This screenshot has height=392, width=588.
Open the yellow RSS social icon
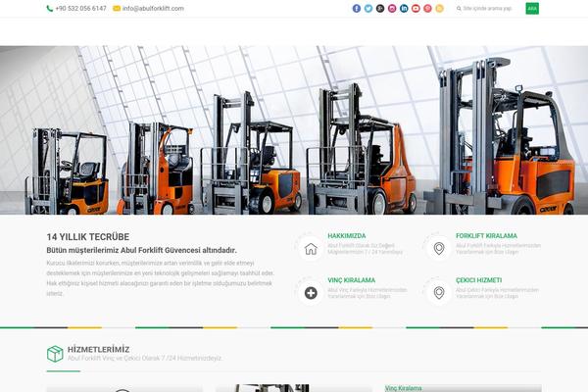[x=439, y=8]
